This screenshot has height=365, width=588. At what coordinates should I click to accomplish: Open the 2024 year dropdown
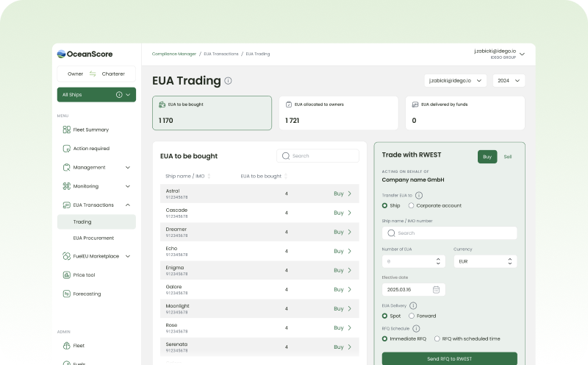tap(509, 80)
